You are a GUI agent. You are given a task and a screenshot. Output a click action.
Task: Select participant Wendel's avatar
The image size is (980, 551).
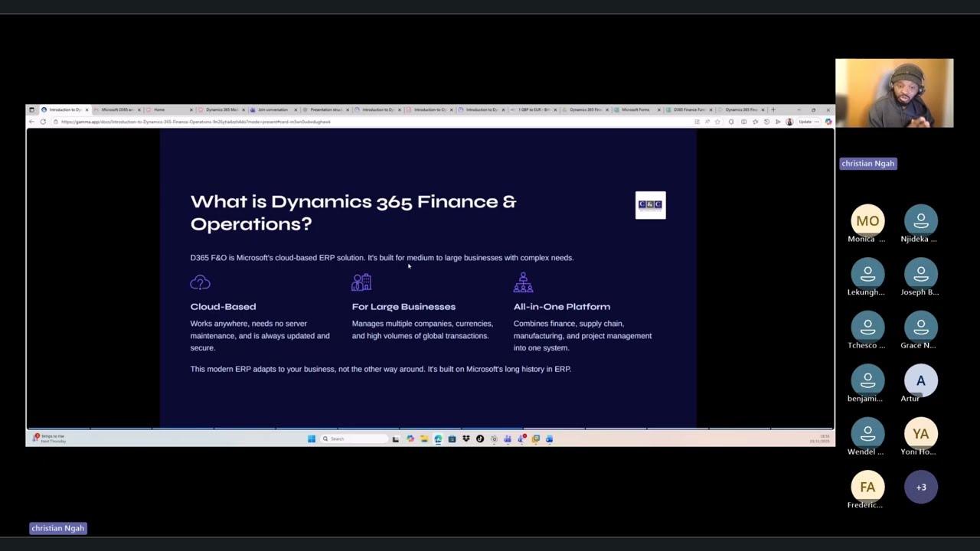(867, 434)
